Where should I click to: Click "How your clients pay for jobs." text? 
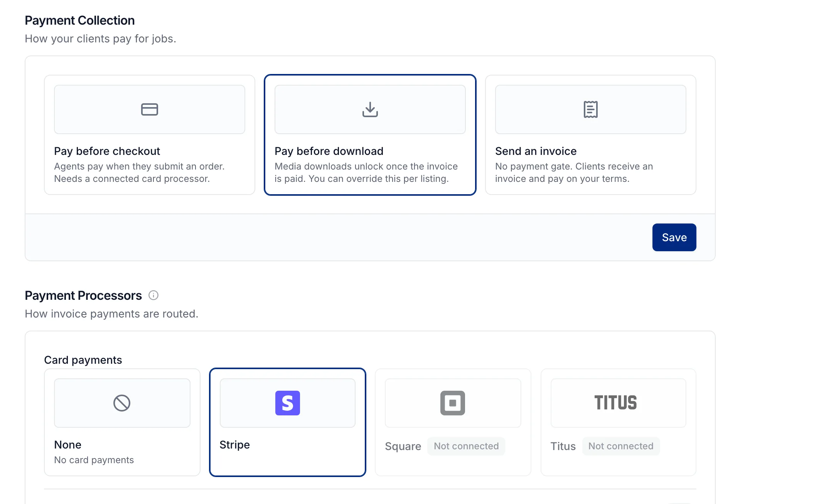coord(100,39)
